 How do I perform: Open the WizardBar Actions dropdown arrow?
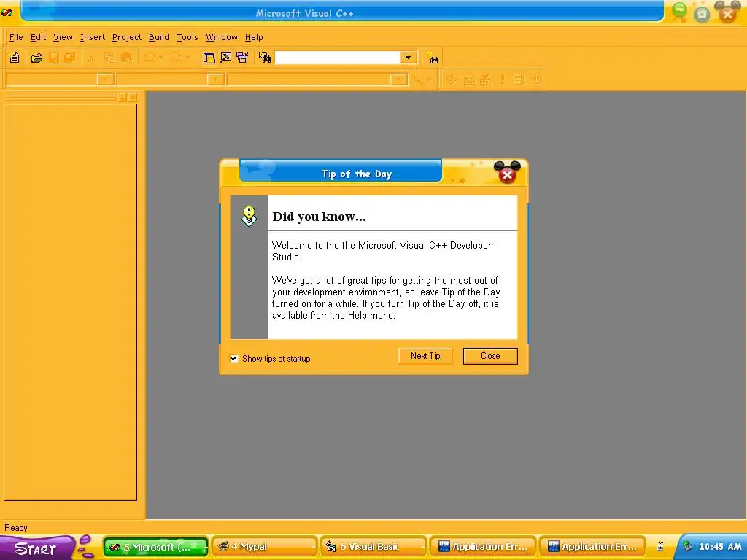(x=429, y=79)
